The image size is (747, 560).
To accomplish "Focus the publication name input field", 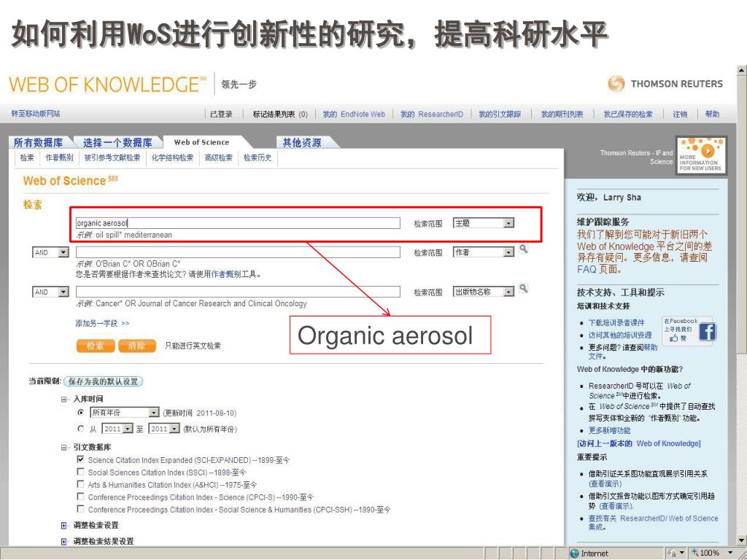I will pyautogui.click(x=238, y=292).
